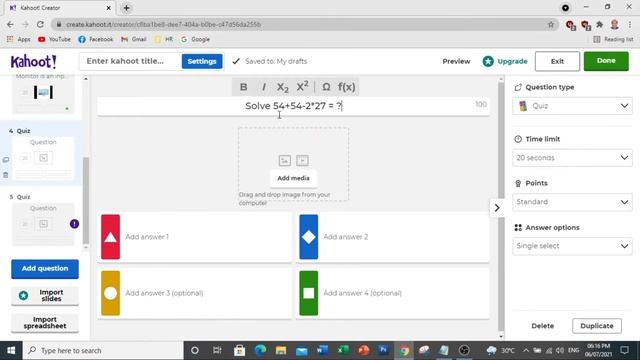
Task: Click the kahoot title input field
Action: (130, 61)
